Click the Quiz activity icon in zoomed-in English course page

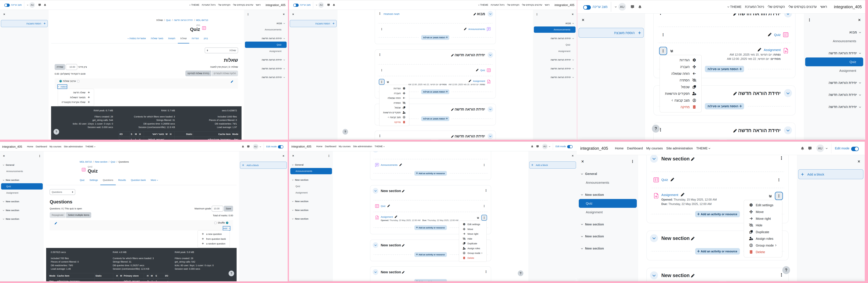pos(656,180)
